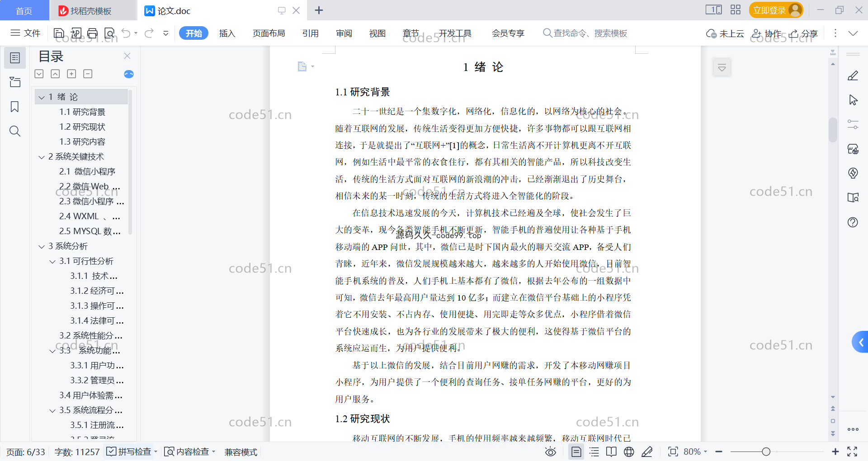The height and width of the screenshot is (461, 868).
Task: Switch to the 视图 ribbon tab
Action: (377, 33)
